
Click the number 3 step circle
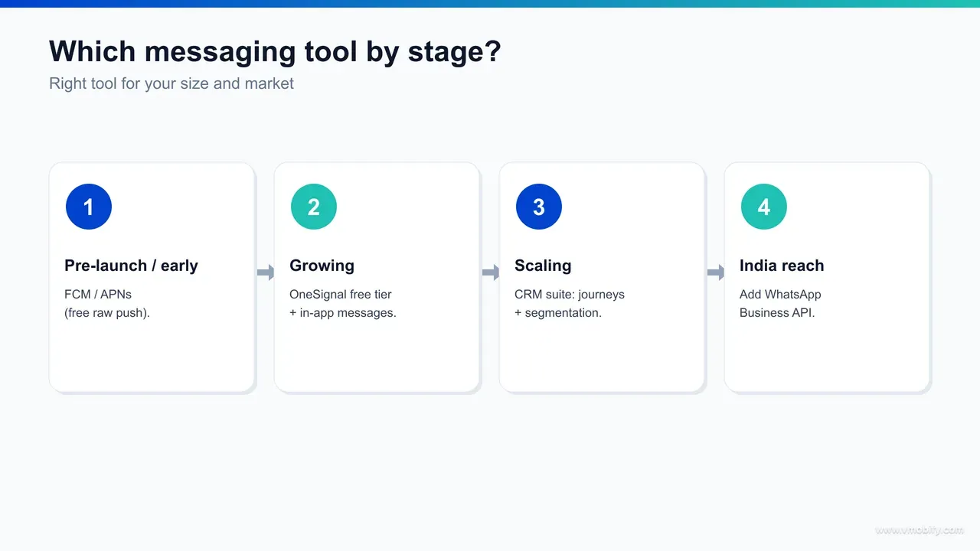click(x=539, y=207)
